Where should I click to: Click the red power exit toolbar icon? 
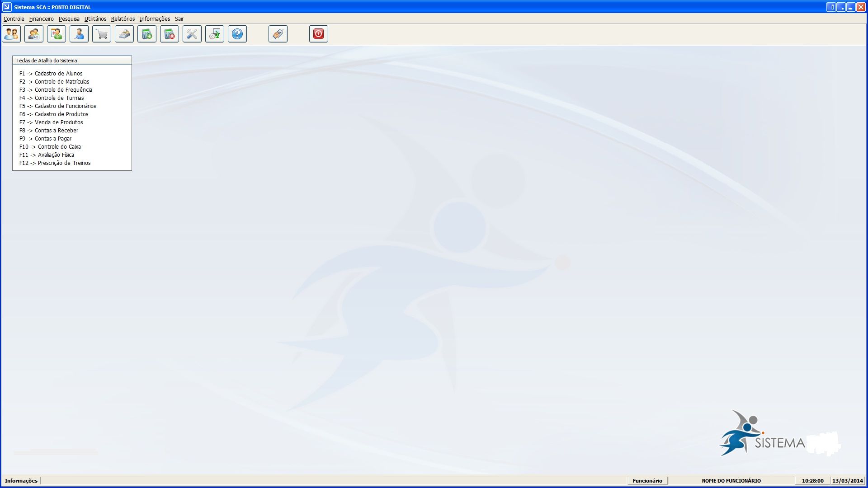point(319,34)
